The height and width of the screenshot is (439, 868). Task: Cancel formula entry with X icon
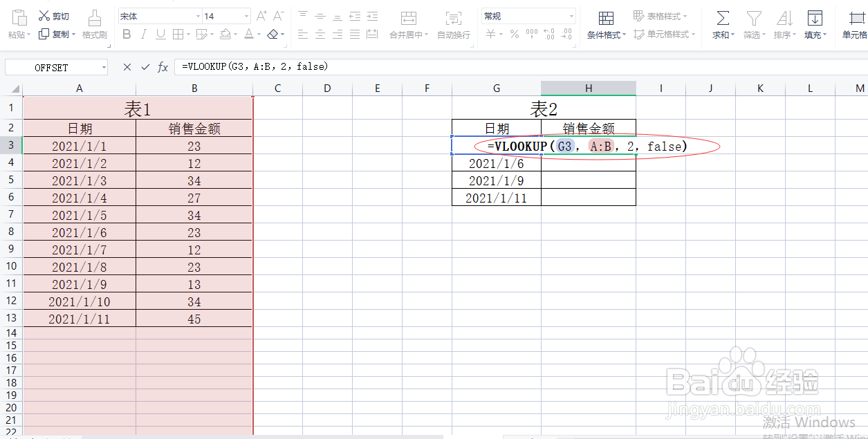click(127, 67)
